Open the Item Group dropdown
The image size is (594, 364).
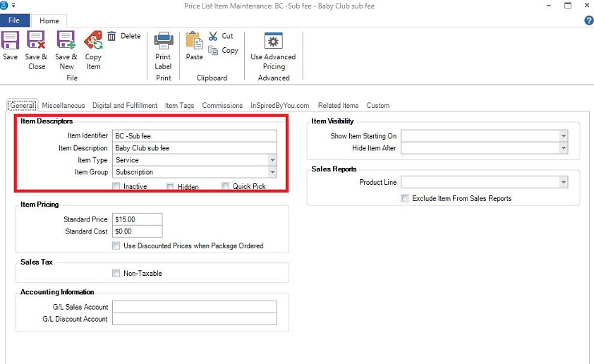272,172
